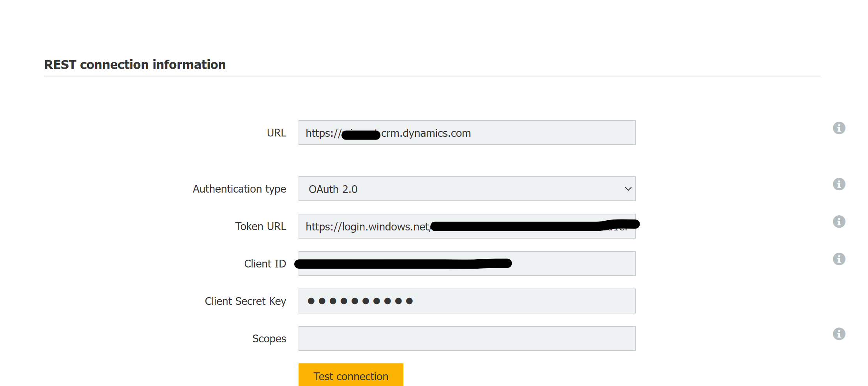
Task: Click the "Authentication type" label
Action: click(239, 189)
